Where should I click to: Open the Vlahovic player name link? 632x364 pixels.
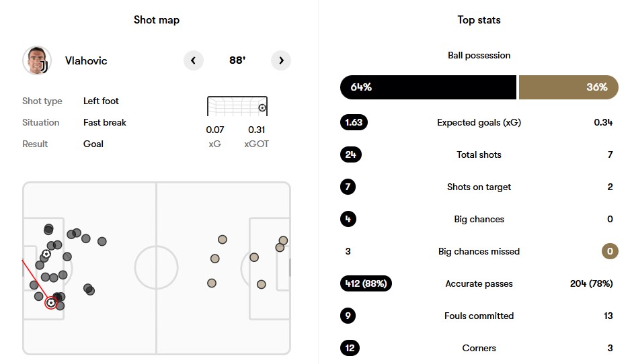click(86, 61)
